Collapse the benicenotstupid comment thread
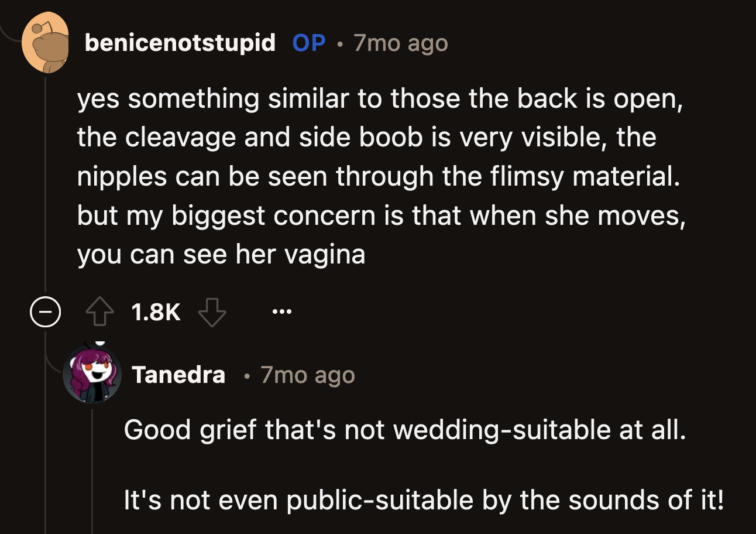The image size is (756, 534). click(x=46, y=313)
